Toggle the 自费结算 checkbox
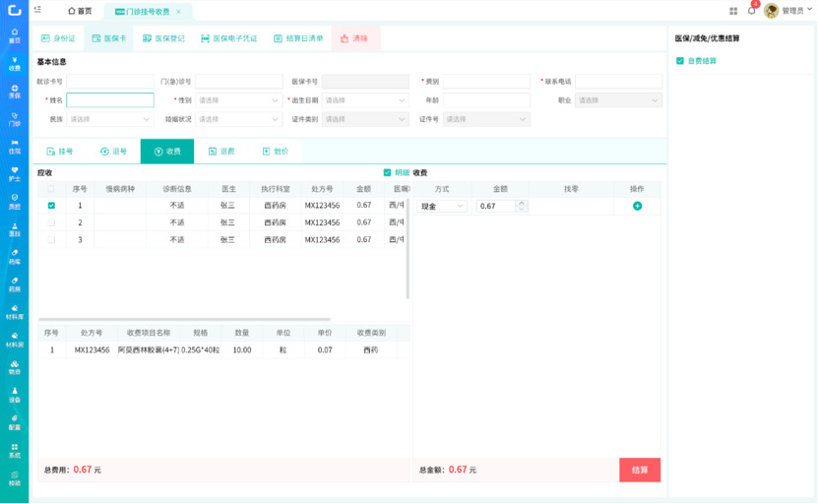 pyautogui.click(x=680, y=61)
